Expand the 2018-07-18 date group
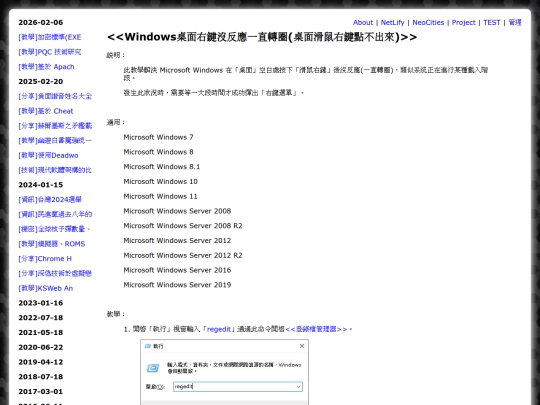Viewport: 540px width, 405px height. pos(41,377)
